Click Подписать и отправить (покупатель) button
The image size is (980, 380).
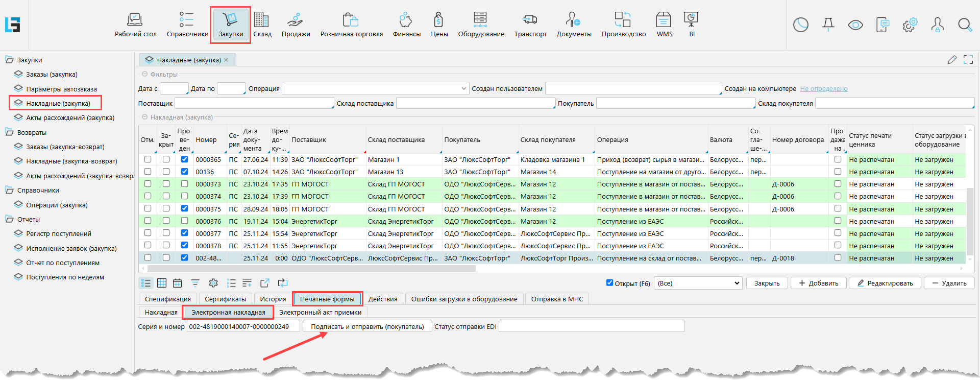pos(367,326)
